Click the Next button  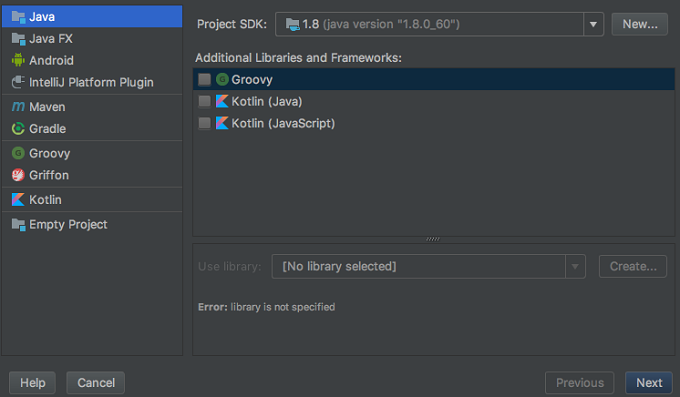click(x=649, y=383)
